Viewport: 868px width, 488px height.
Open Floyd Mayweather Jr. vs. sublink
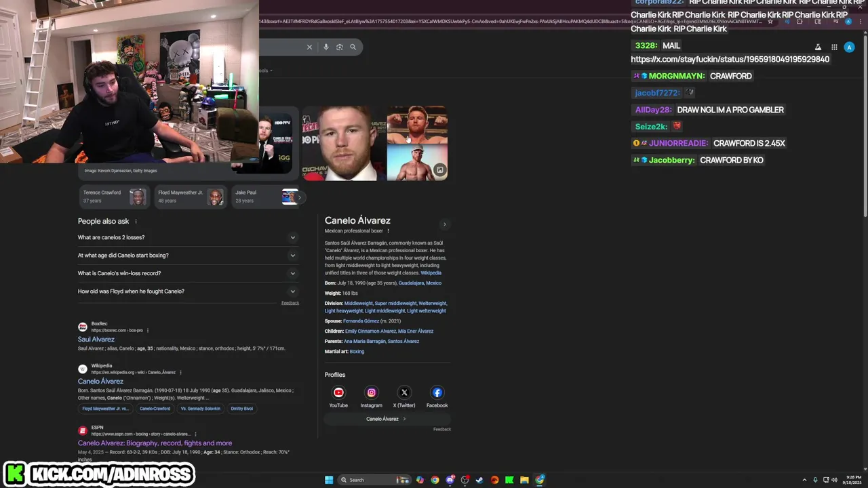pos(105,409)
